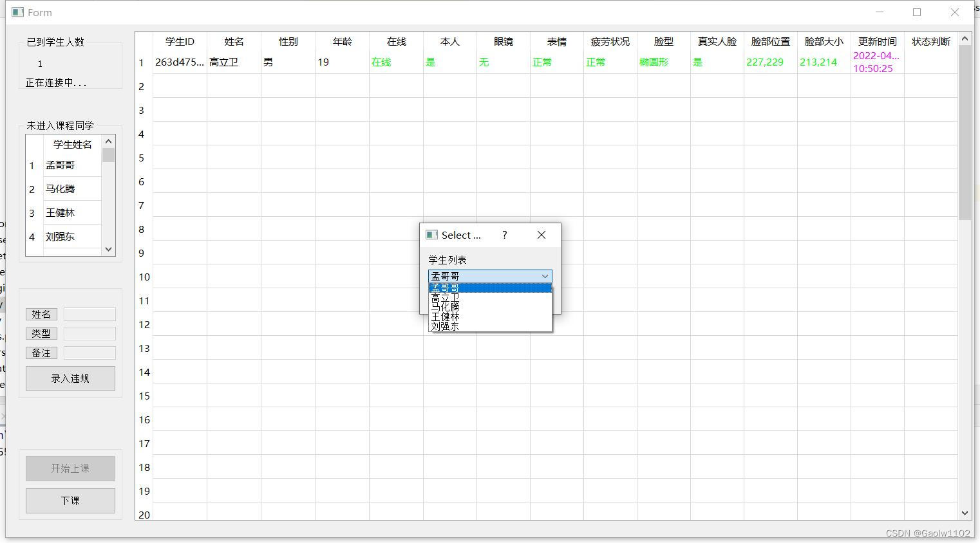Minimize the Form window
The image size is (980, 543).
(880, 12)
